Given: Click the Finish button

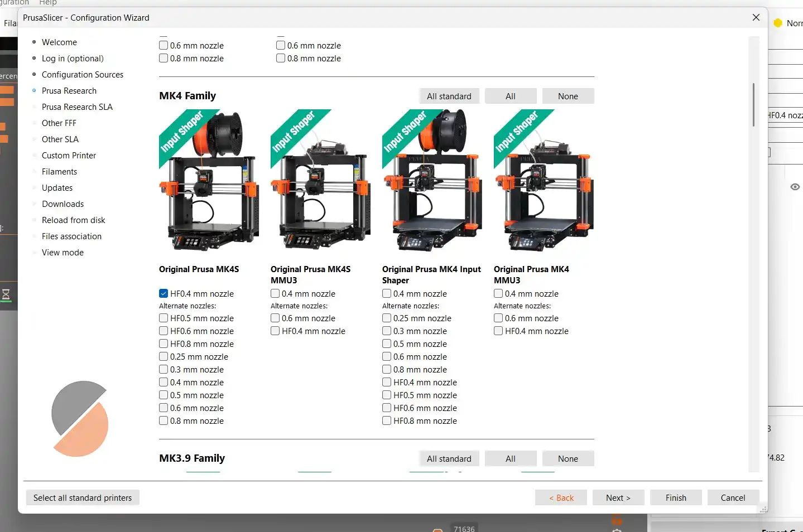Looking at the screenshot, I should tap(676, 497).
